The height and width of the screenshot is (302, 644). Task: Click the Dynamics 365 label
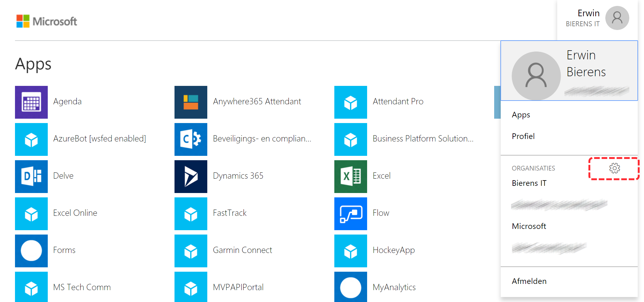(238, 176)
